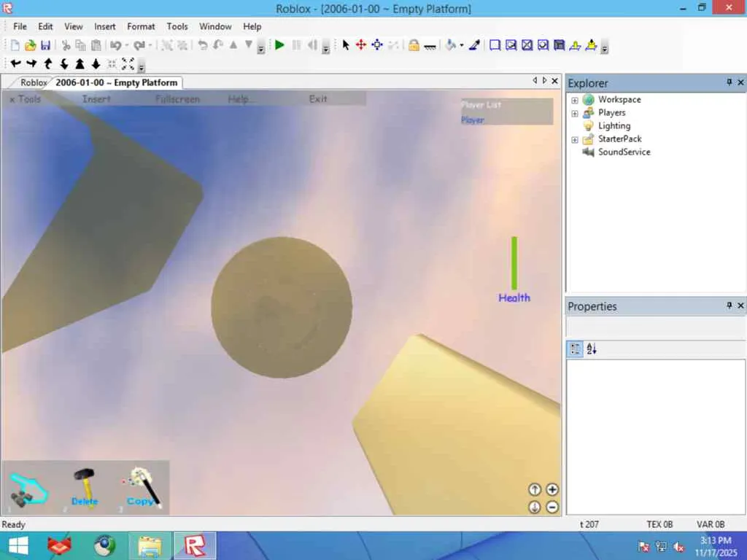Open a file with the folder icon

[31, 45]
